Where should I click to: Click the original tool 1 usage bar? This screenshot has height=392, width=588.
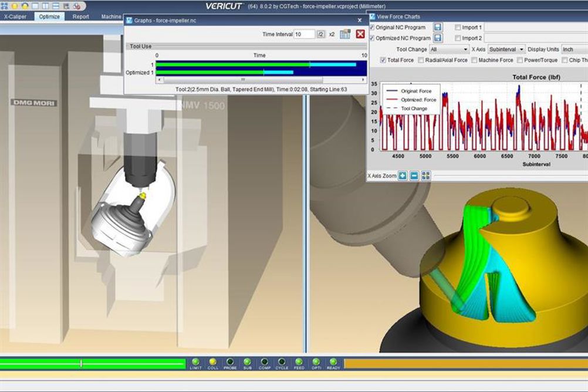(256, 65)
